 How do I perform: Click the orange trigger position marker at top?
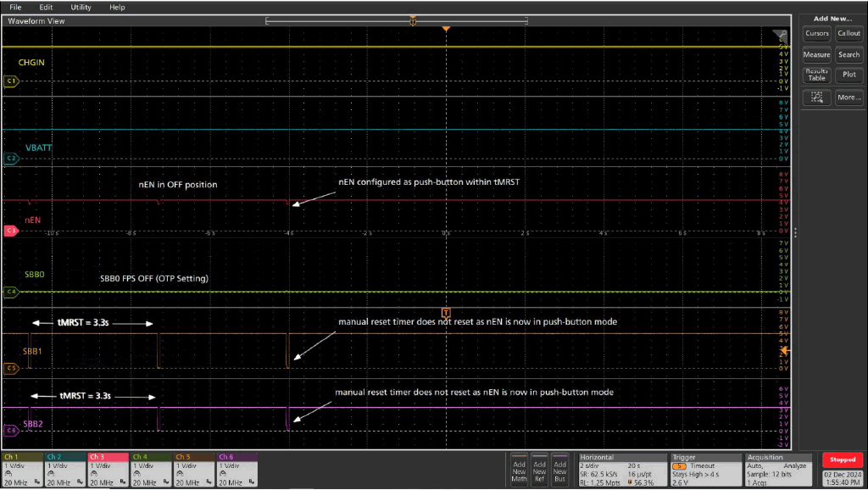[x=446, y=30]
